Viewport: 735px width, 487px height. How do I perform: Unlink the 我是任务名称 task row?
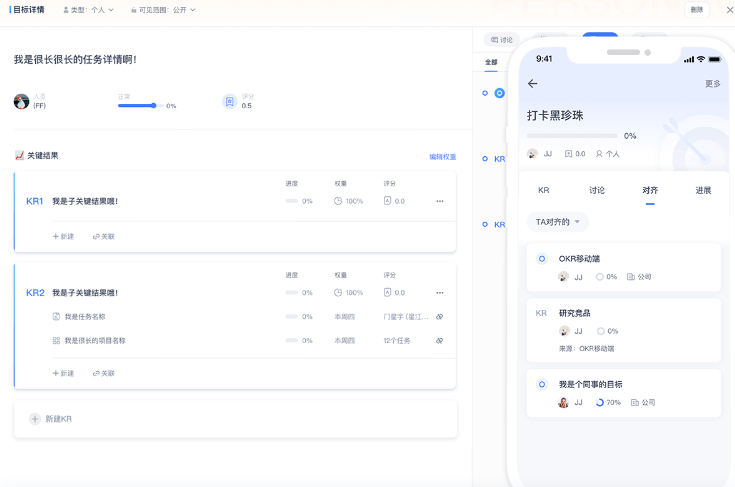pyautogui.click(x=439, y=317)
